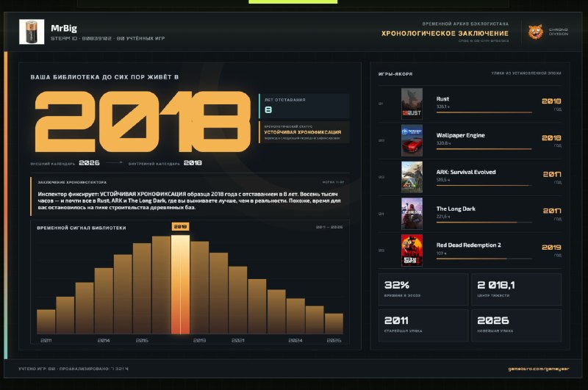588x390 pixels.
Task: Click the large glowing 2018 year number
Action: 143,121
